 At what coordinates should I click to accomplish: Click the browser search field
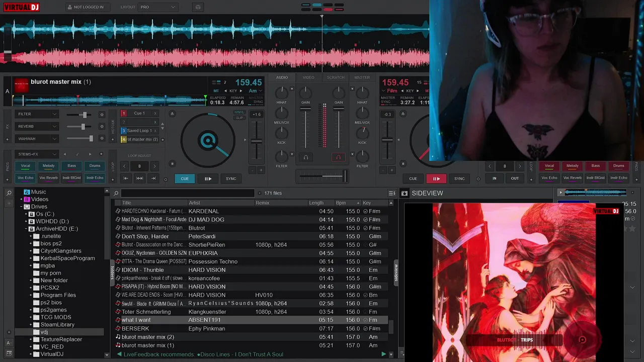[x=188, y=193]
